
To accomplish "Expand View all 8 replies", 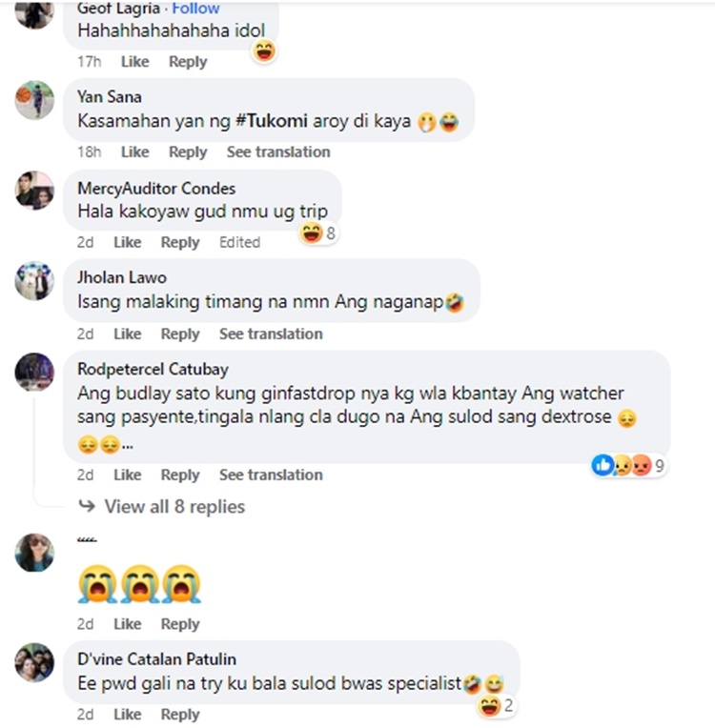I will point(174,506).
